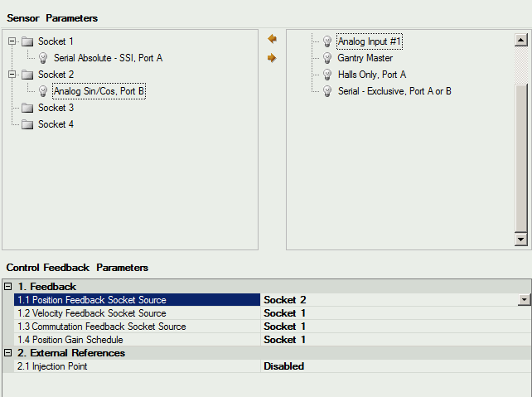Click lightbulb icon beside Halls Only, Port A
Viewport: 532px width, 397px height.
(327, 75)
